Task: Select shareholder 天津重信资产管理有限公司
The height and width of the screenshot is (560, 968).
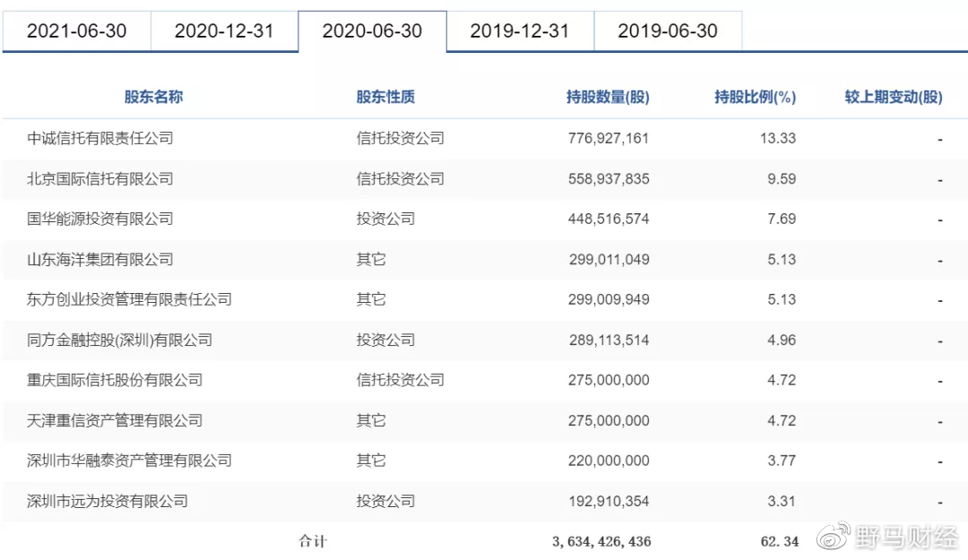Action: click(115, 420)
